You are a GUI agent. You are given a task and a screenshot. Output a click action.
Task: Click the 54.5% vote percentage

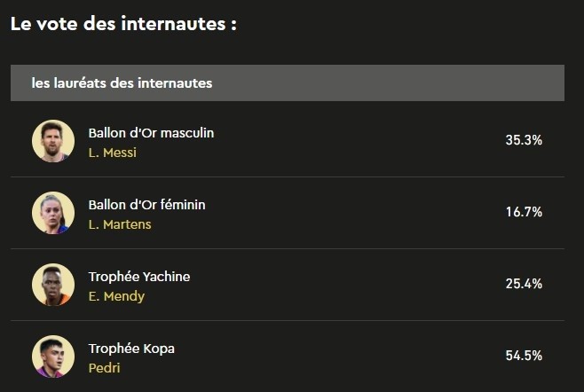(x=524, y=356)
